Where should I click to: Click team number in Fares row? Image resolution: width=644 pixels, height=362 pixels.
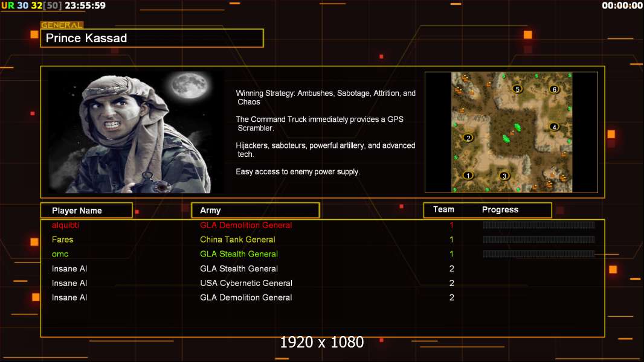[x=451, y=240]
